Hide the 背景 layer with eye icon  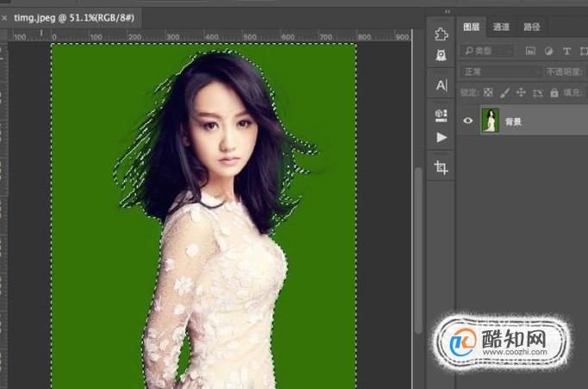pyautogui.click(x=467, y=121)
